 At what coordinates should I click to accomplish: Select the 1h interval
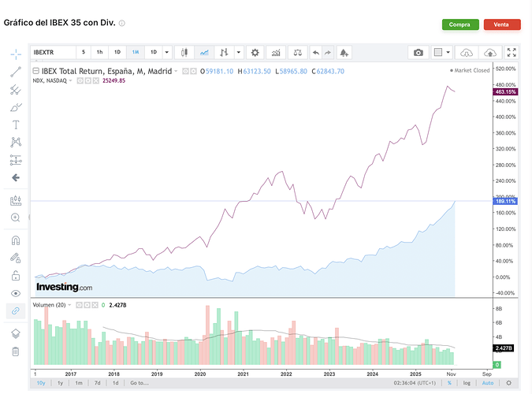tap(99, 52)
